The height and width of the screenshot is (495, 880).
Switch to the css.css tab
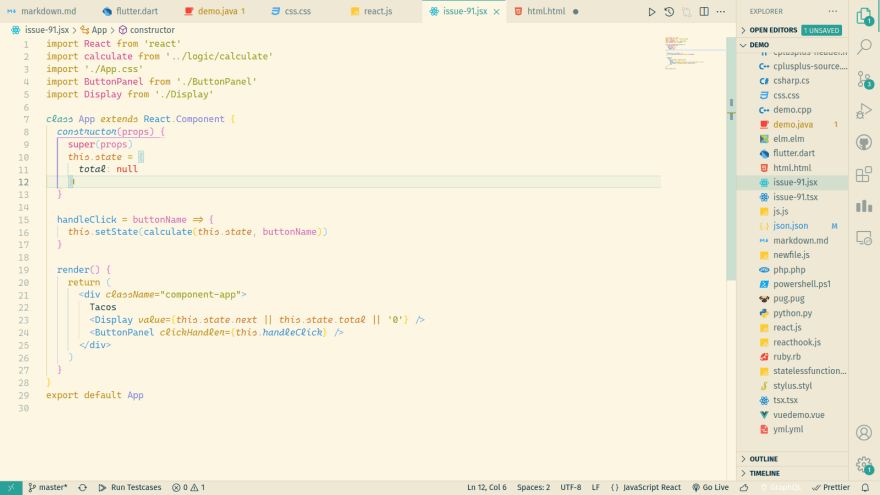[291, 11]
